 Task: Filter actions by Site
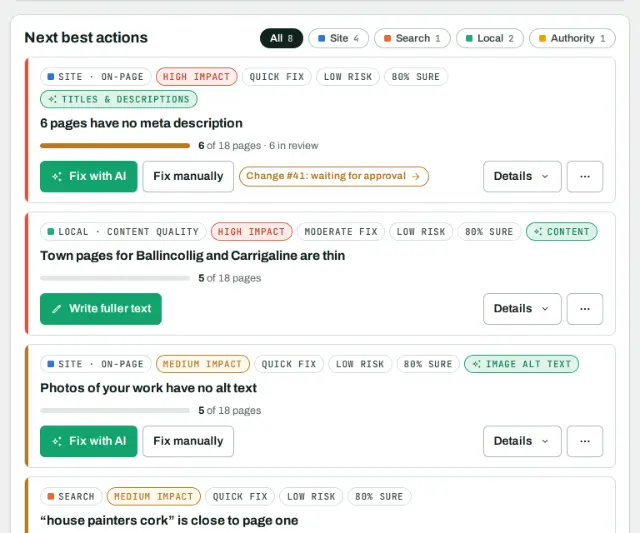click(338, 38)
